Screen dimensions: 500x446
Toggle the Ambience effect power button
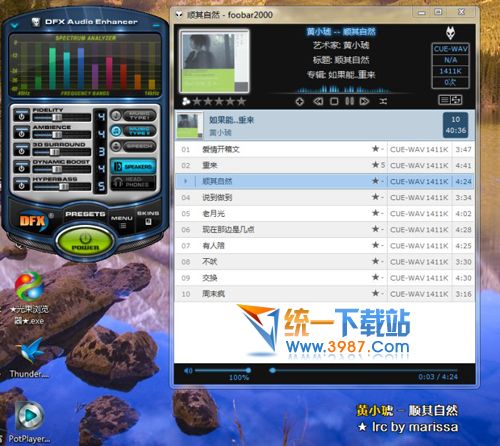pos(22,133)
